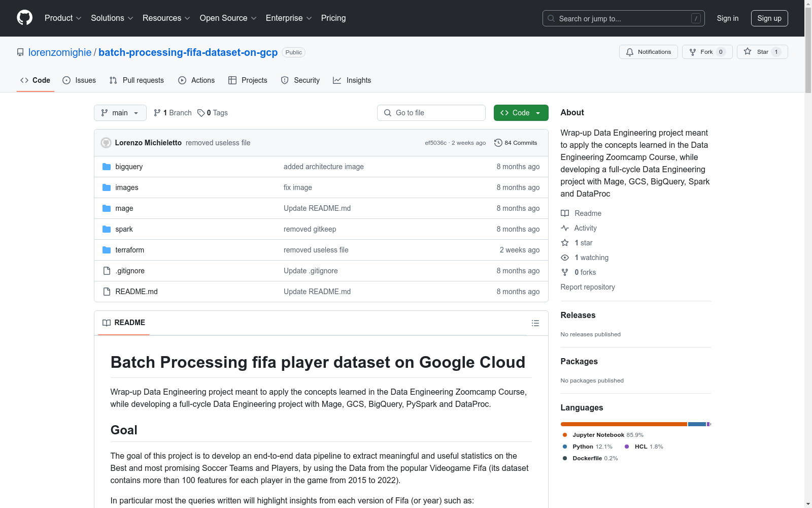Click the images folder icon
The image size is (812, 508).
[x=107, y=187]
